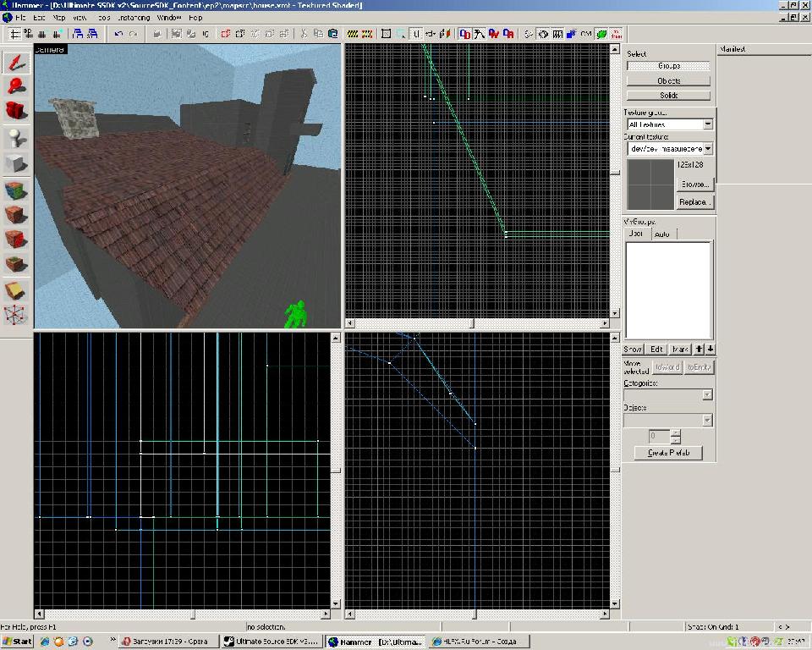Expand the Texture group dropdown
This screenshot has height=650, width=812.
(x=707, y=124)
